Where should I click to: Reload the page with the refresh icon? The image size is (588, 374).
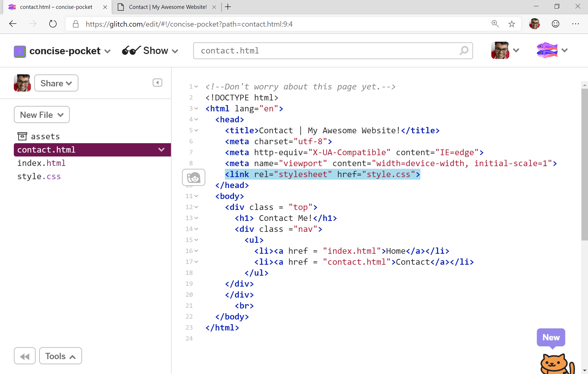[53, 24]
